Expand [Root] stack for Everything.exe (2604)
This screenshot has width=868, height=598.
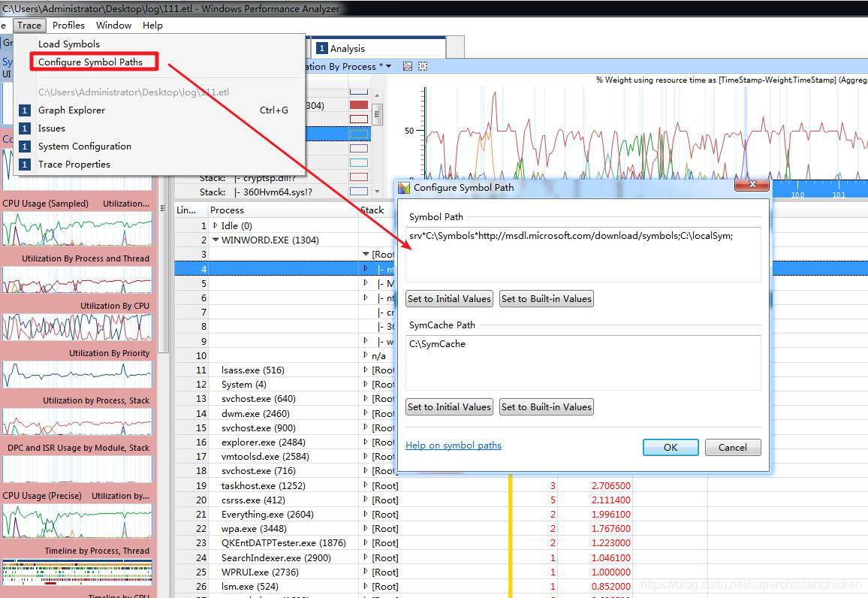click(366, 514)
